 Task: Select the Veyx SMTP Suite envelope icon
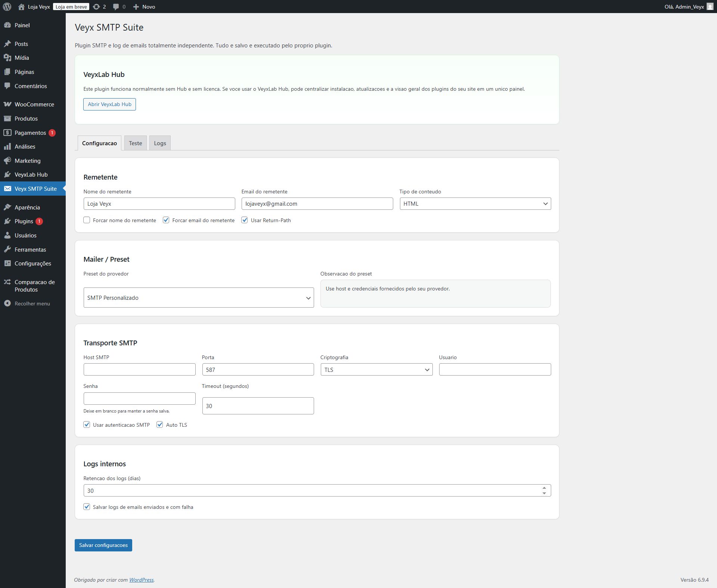[8, 189]
